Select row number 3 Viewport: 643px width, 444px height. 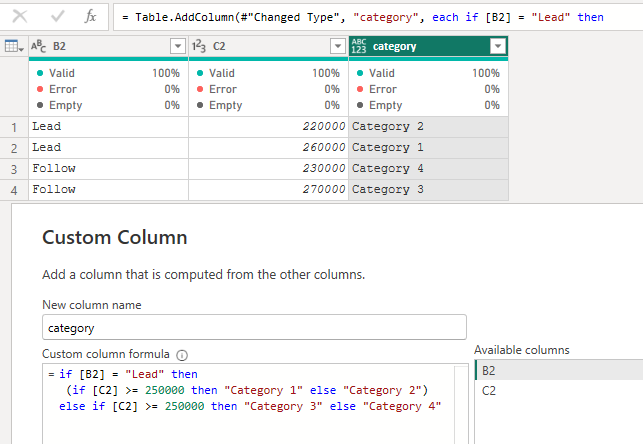pos(14,169)
